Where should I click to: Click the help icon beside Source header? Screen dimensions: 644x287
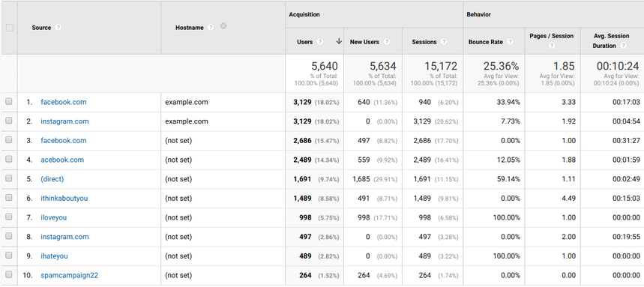pos(58,28)
